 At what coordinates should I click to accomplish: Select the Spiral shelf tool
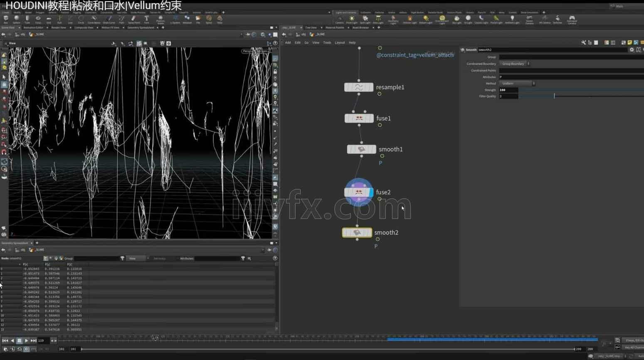[x=209, y=19]
